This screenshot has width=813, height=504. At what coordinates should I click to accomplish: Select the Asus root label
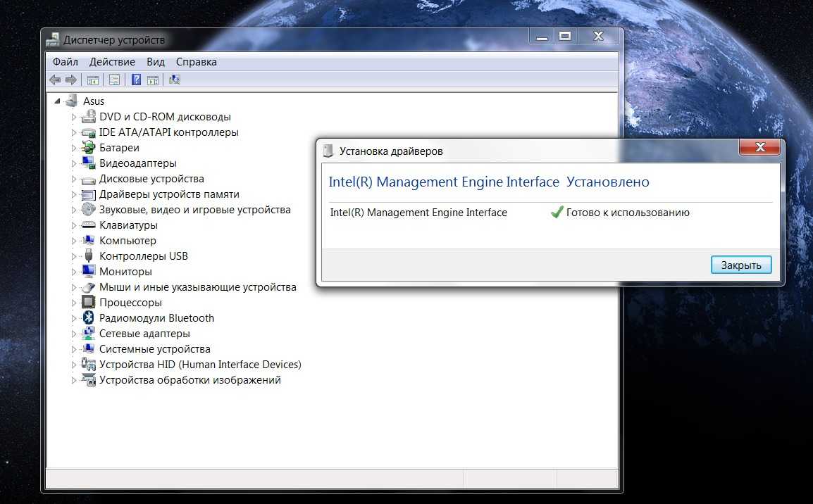93,101
